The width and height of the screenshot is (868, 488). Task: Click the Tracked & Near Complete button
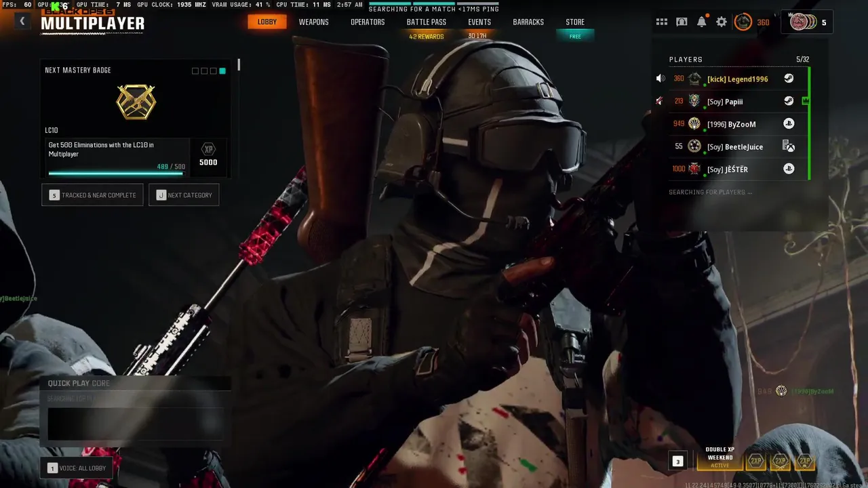tap(92, 195)
